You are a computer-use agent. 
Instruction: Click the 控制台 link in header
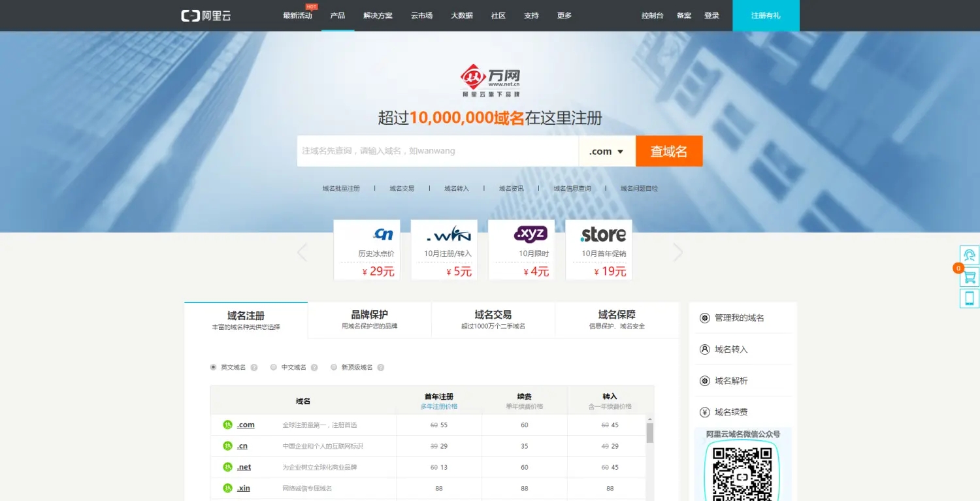pos(653,16)
